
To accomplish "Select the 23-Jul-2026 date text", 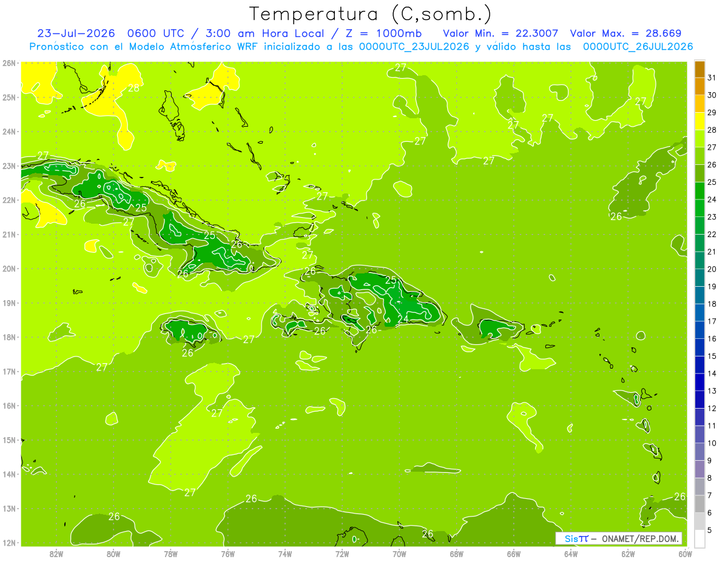I will [x=76, y=33].
